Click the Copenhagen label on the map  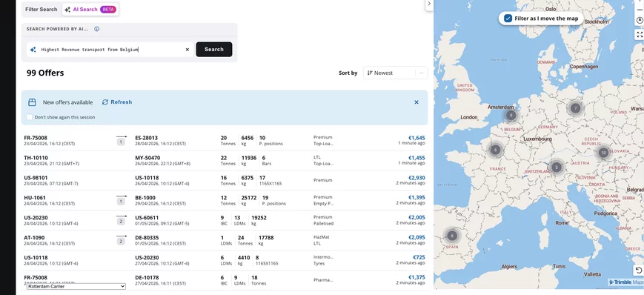(584, 67)
